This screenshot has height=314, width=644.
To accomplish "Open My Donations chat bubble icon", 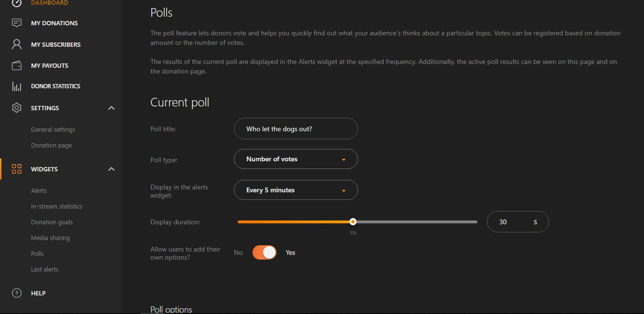I will click(x=17, y=23).
